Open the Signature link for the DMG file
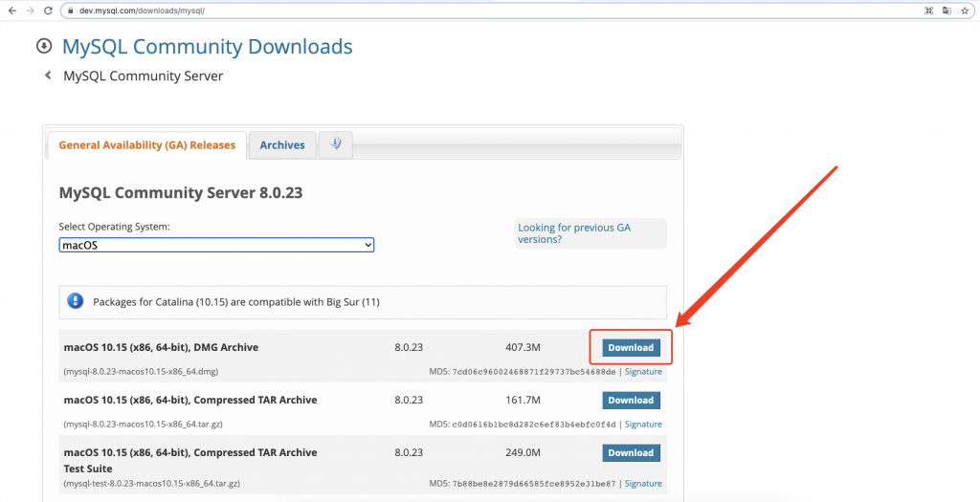Viewport: 980px width, 502px height. 643,372
